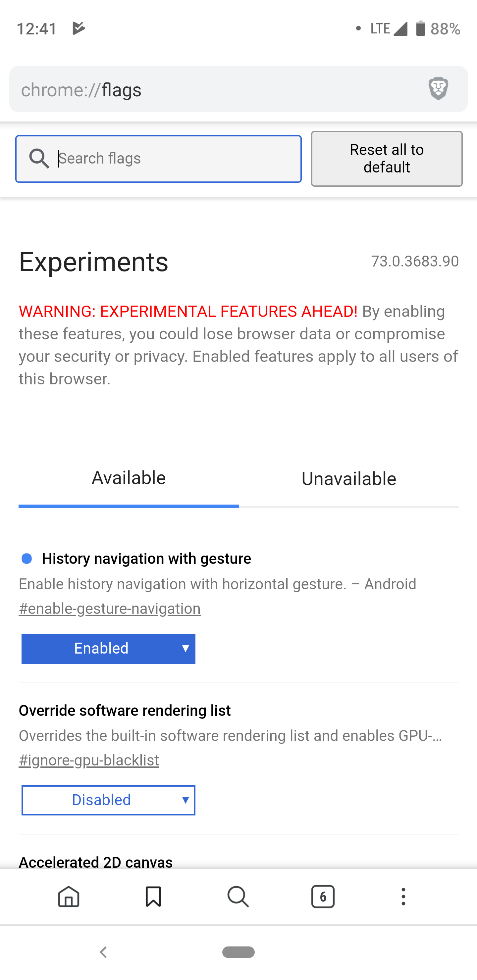This screenshot has height=980, width=477.
Task: Expand the Enabled dropdown for gesture navigation
Action: coord(109,649)
